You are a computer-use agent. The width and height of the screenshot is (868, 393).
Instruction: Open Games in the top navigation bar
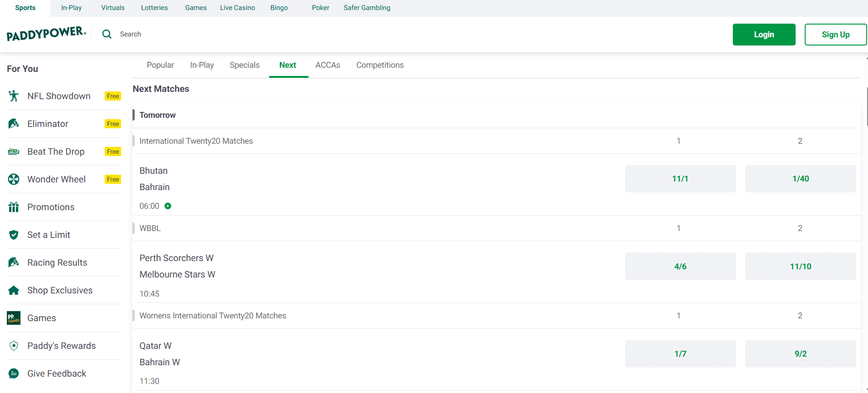tap(196, 8)
